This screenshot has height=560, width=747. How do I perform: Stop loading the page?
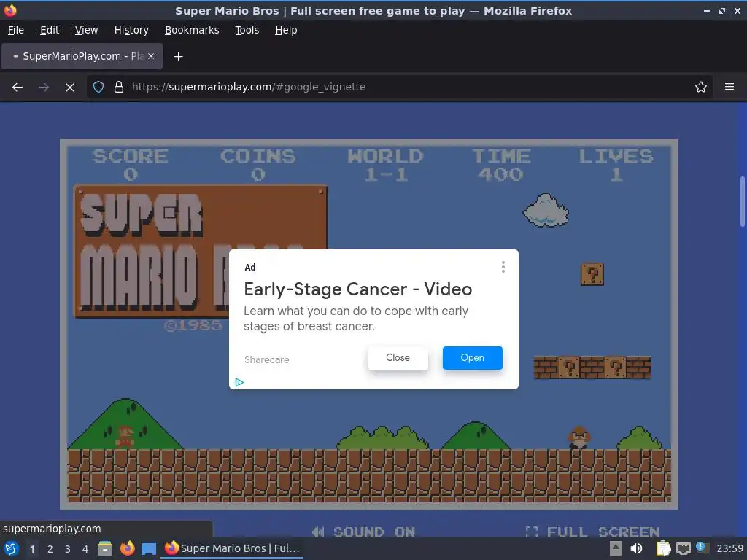pos(70,87)
